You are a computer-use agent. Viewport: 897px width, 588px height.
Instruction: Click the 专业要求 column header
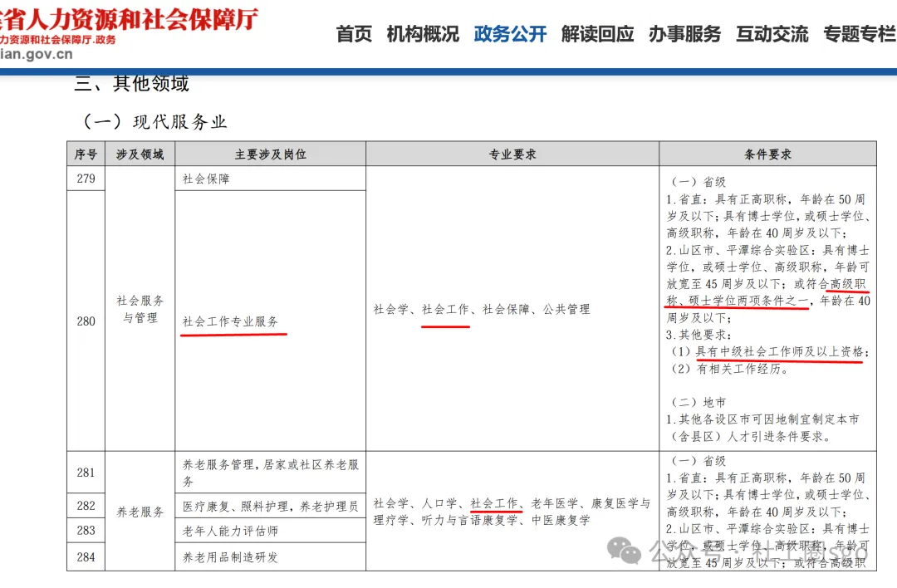(x=512, y=154)
